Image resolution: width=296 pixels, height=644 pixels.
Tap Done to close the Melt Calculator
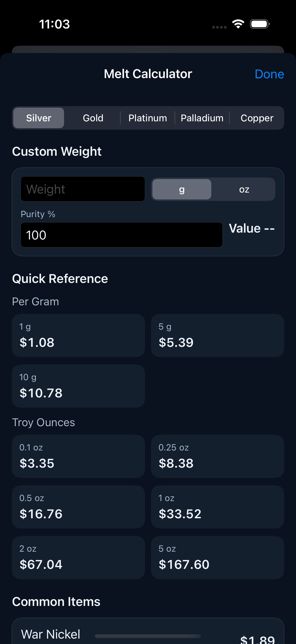(x=269, y=74)
